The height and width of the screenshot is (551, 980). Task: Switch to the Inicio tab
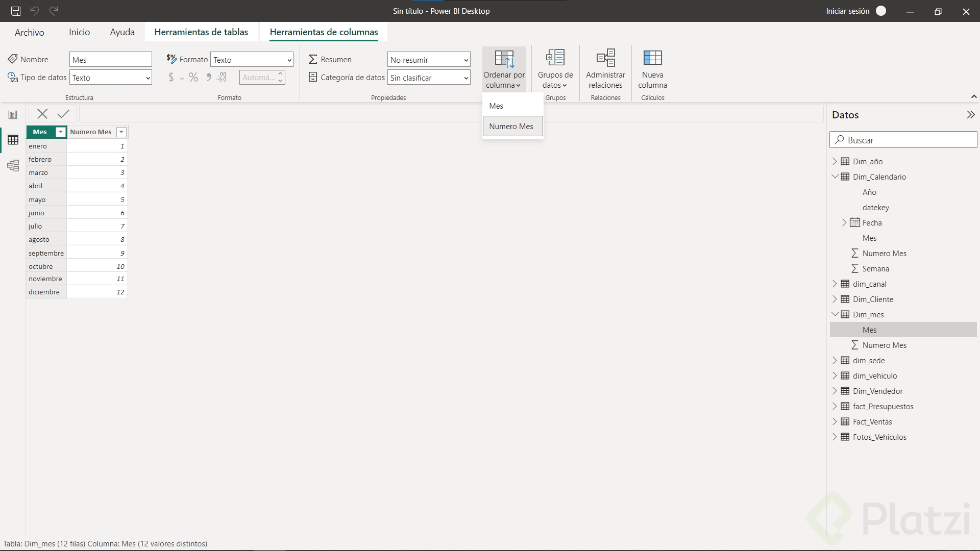79,32
